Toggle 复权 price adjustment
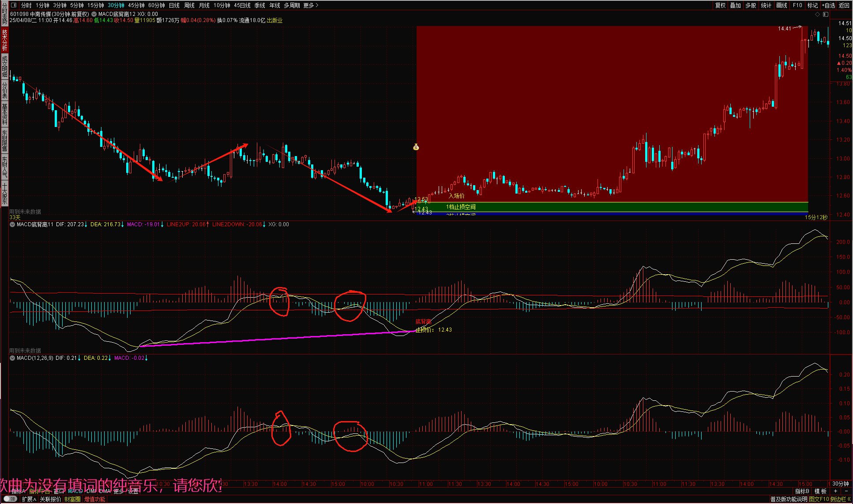 point(720,5)
